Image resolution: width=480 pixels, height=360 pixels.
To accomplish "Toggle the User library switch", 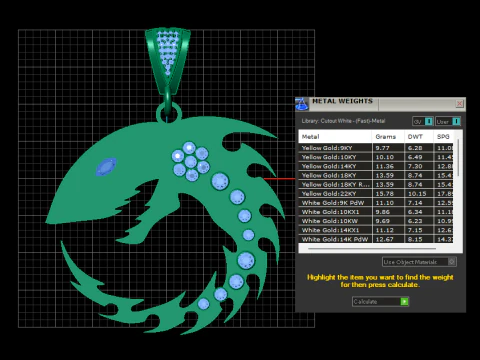I will 448,122.
